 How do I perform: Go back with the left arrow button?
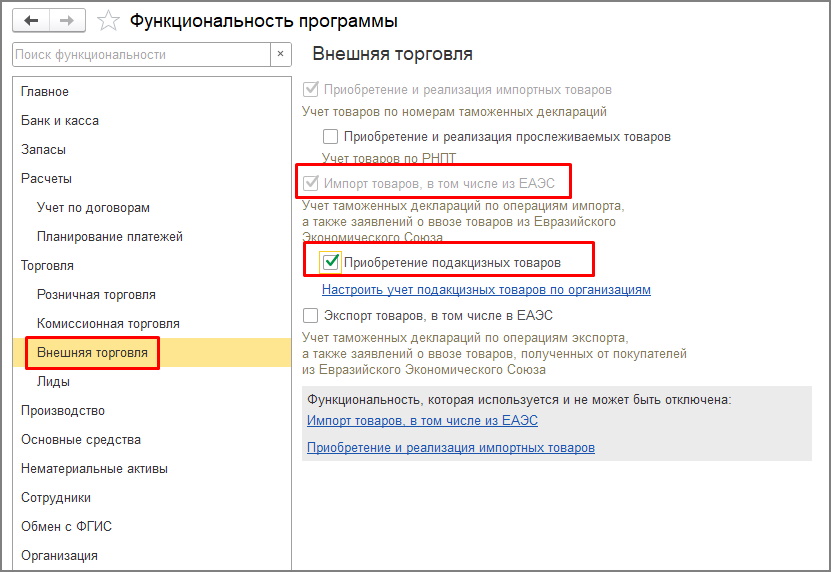coord(31,21)
